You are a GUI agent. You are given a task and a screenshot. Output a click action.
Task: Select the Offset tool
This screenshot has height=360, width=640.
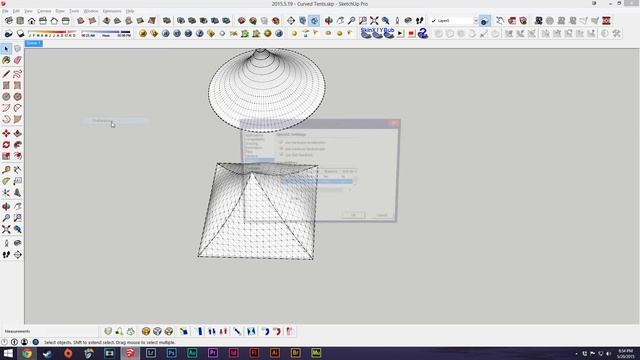tap(18, 156)
